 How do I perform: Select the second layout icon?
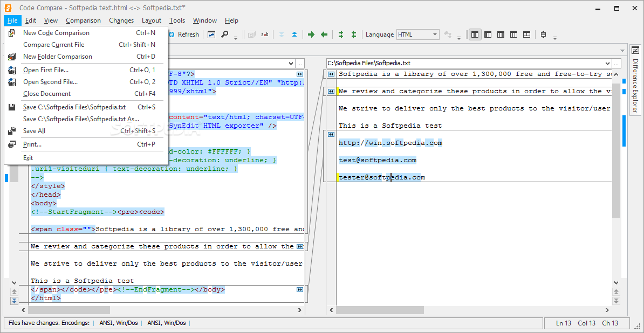(x=488, y=34)
